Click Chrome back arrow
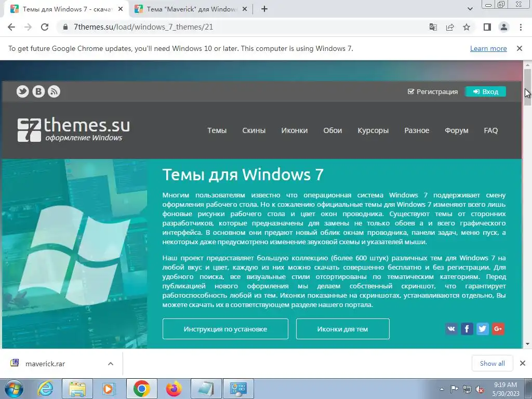This screenshot has width=532, height=399. click(11, 27)
